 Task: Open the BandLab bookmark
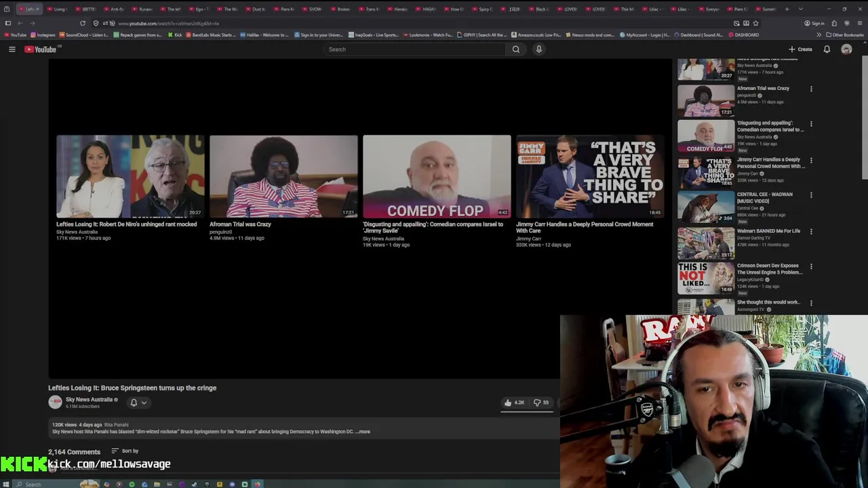click(210, 35)
